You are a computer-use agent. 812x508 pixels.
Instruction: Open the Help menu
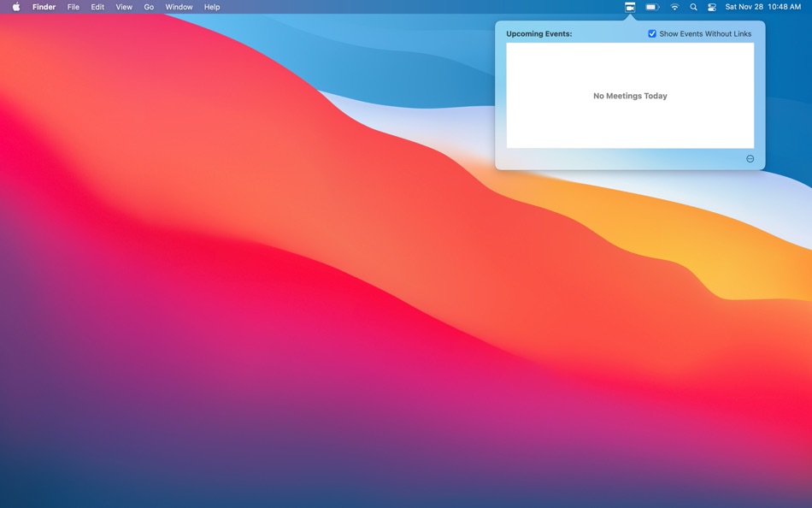(x=212, y=7)
